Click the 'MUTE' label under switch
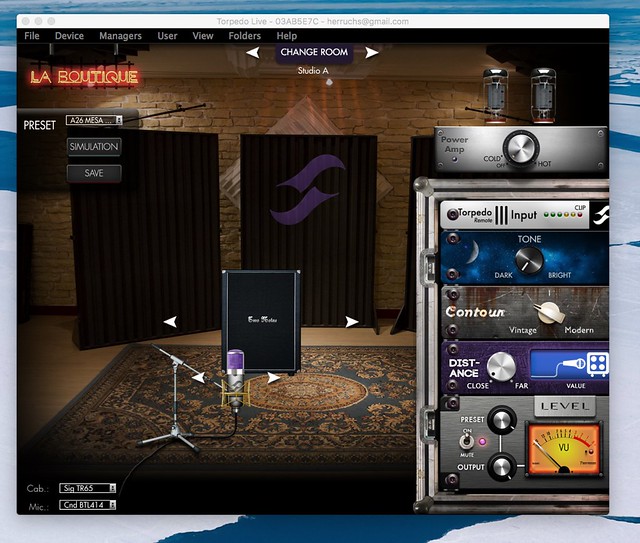The width and height of the screenshot is (640, 543). 467,455
